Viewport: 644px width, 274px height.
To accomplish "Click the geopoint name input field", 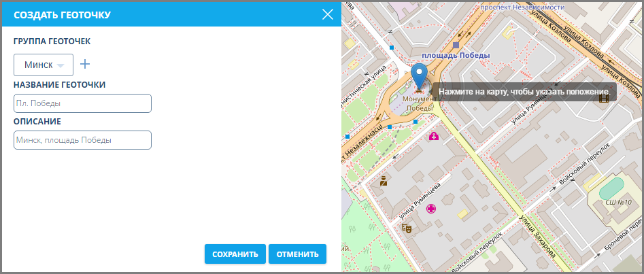I will tap(82, 103).
